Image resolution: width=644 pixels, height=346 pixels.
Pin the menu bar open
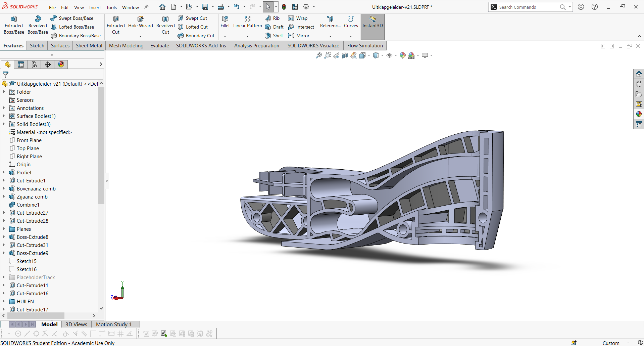(x=146, y=7)
